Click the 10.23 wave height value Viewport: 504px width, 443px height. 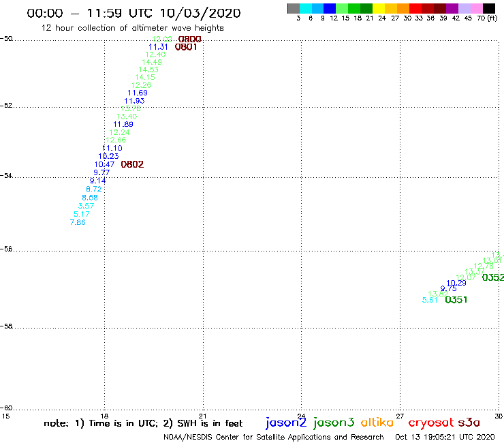click(x=109, y=156)
